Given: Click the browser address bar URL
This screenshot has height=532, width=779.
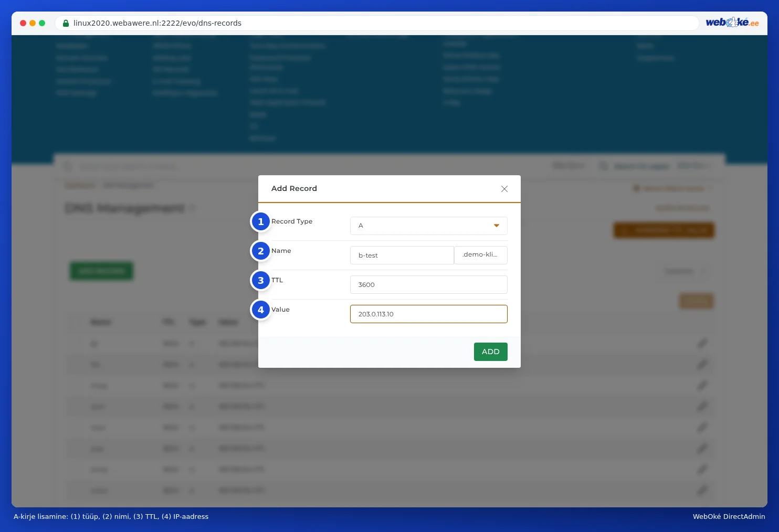Looking at the screenshot, I should click(157, 23).
